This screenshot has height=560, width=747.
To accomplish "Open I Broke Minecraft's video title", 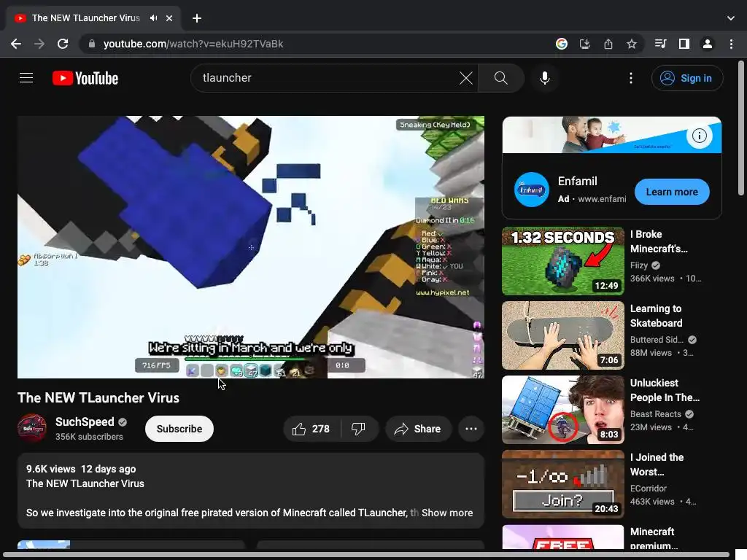I will pos(659,241).
